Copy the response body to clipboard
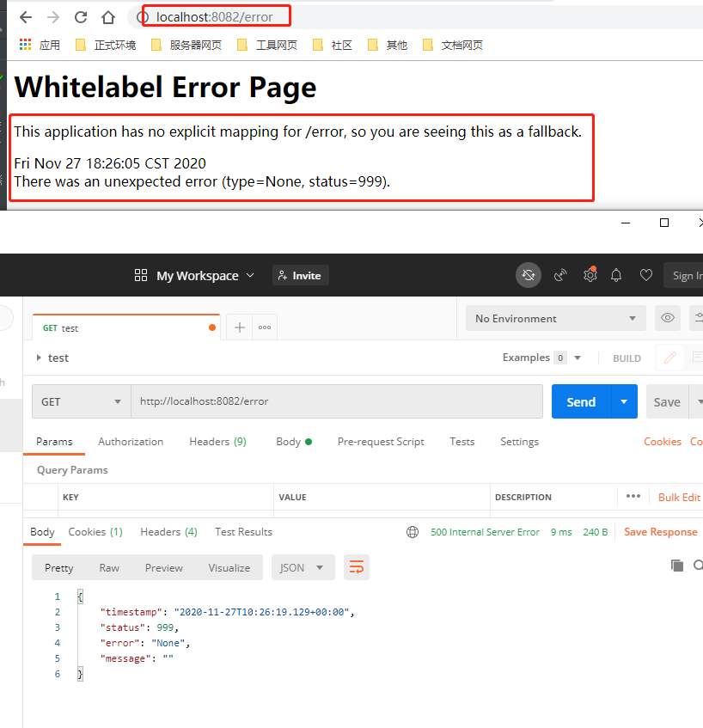Viewport: 703px width, 728px height. pyautogui.click(x=677, y=565)
